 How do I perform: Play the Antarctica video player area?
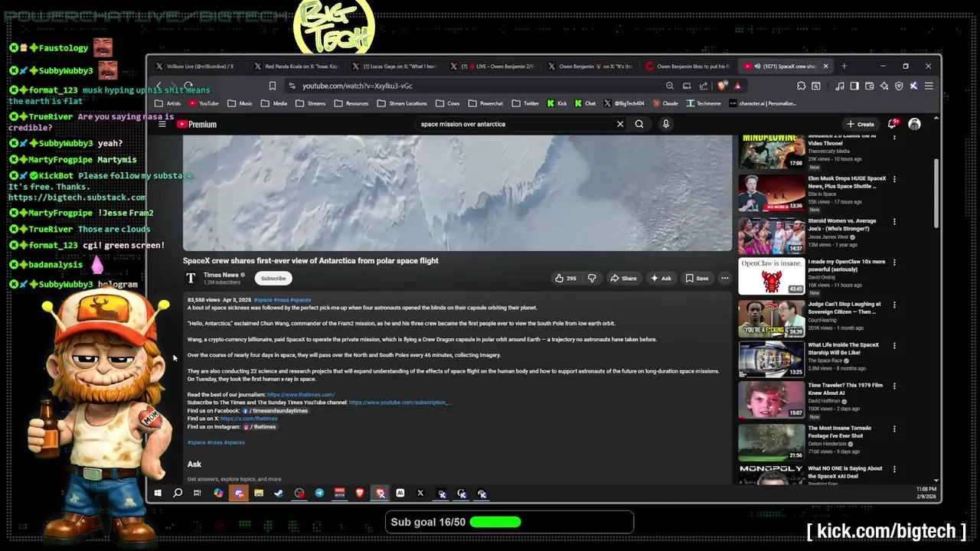457,193
